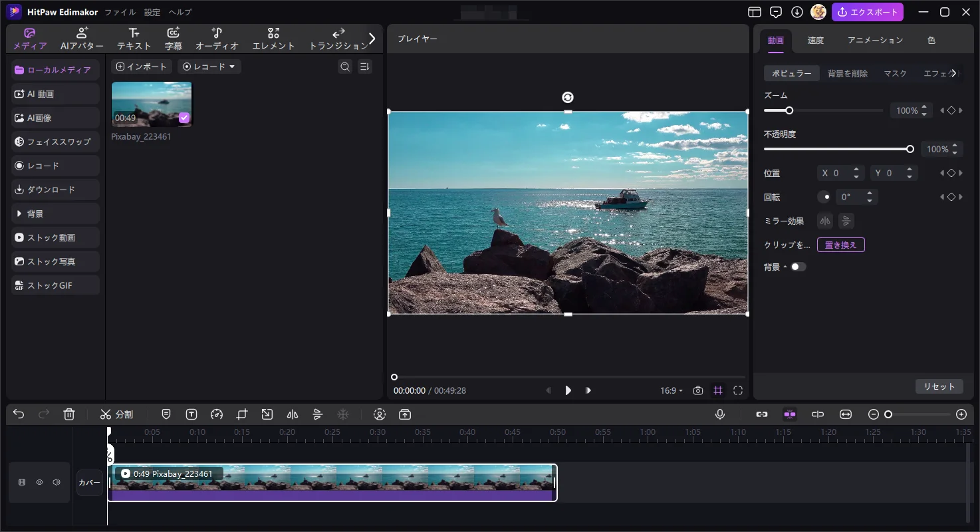This screenshot has height=532, width=980.
Task: Open ストックGIF in the sidebar
Action: point(55,285)
